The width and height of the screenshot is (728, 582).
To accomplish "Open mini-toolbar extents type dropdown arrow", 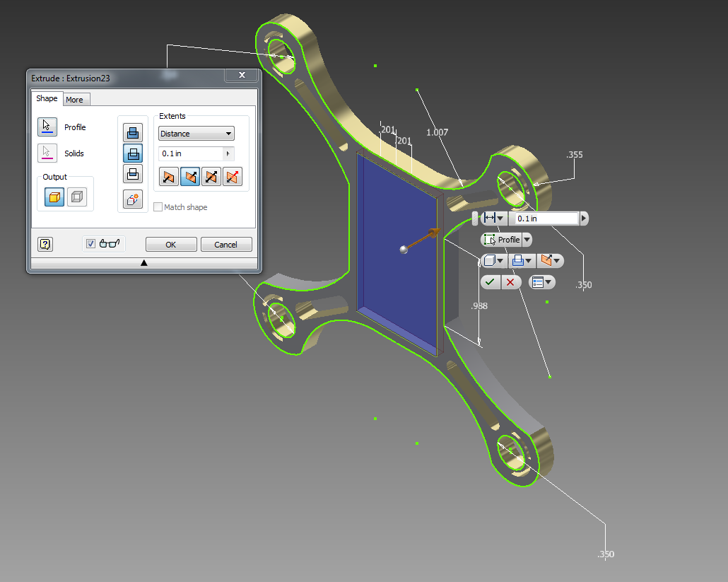I will coord(500,218).
